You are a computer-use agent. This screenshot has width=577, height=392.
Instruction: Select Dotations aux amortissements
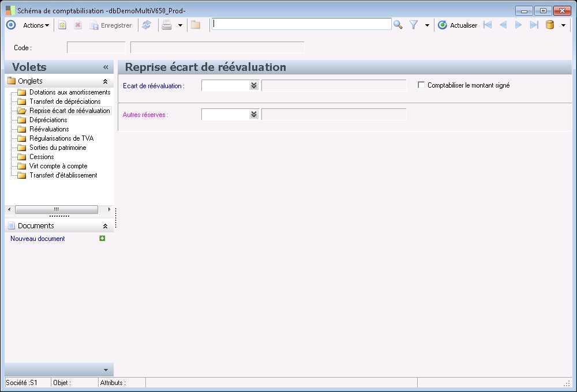point(70,92)
